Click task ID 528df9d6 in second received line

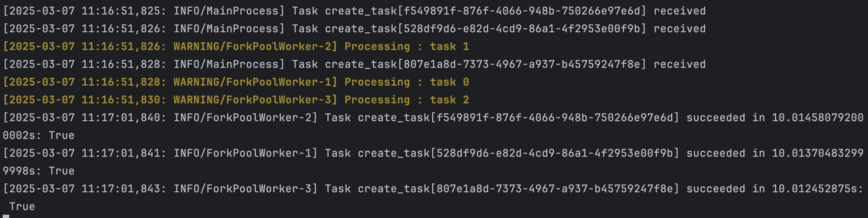(521, 29)
